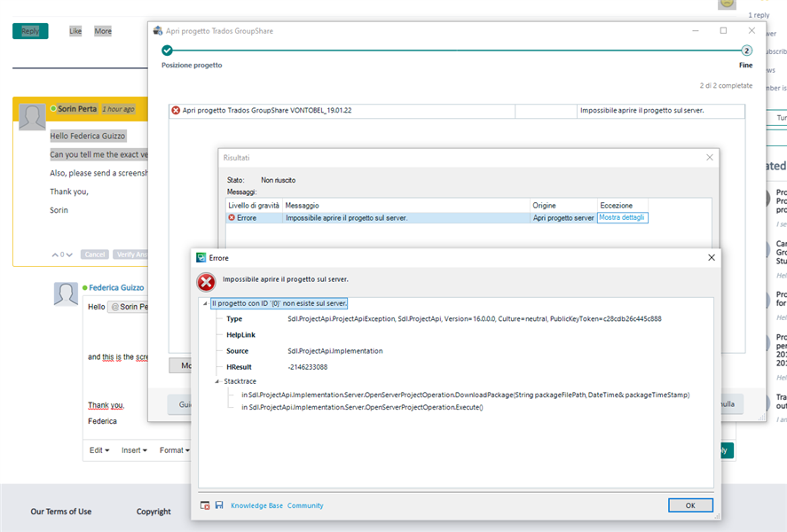The image size is (787, 532).
Task: Open Our Terms of Use footer link
Action: (60, 512)
